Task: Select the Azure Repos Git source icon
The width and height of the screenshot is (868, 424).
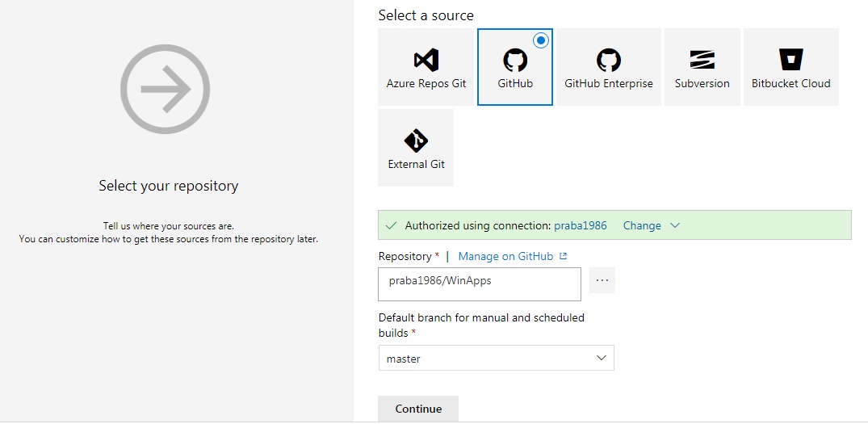Action: 426,60
